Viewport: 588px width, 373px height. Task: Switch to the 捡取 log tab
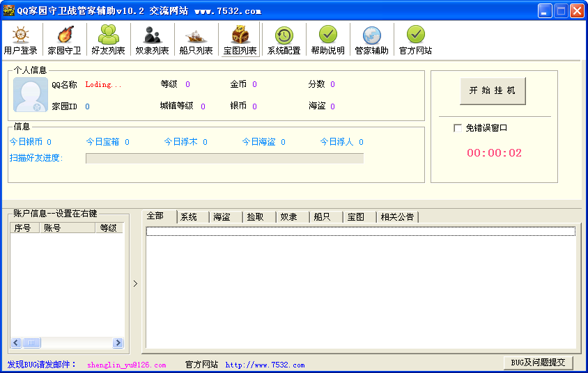point(256,217)
